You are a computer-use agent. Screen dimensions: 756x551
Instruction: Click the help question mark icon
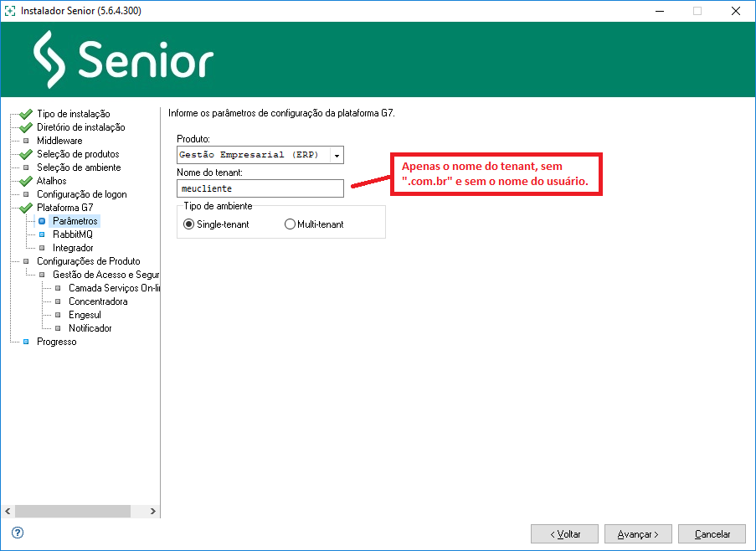tap(18, 533)
